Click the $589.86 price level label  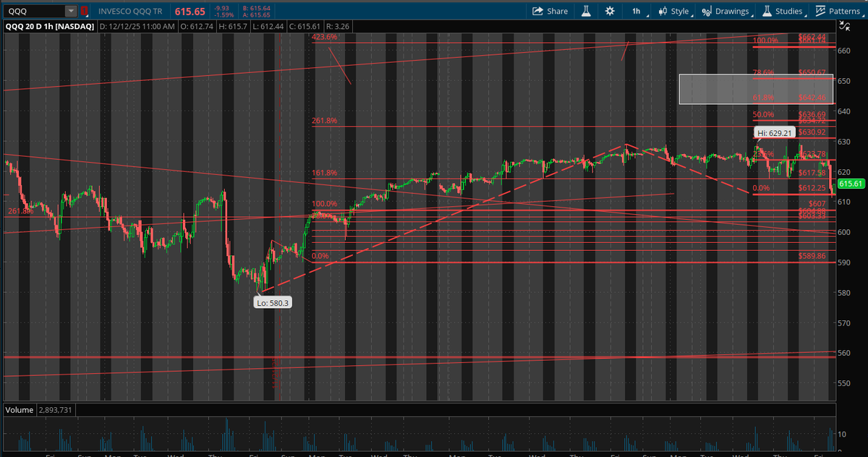point(812,256)
